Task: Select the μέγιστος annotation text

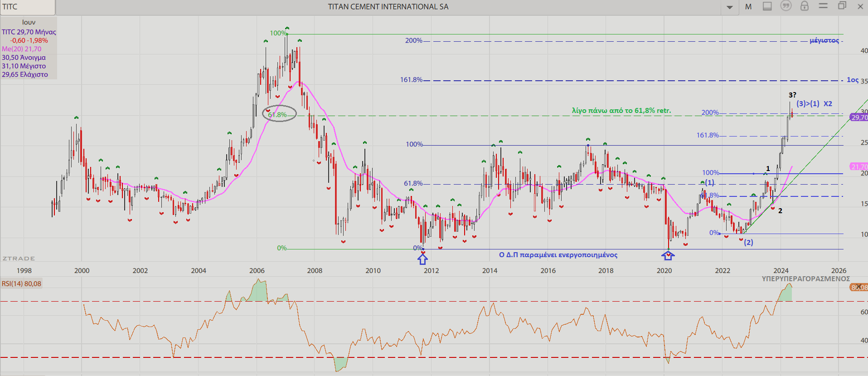Action: point(824,40)
